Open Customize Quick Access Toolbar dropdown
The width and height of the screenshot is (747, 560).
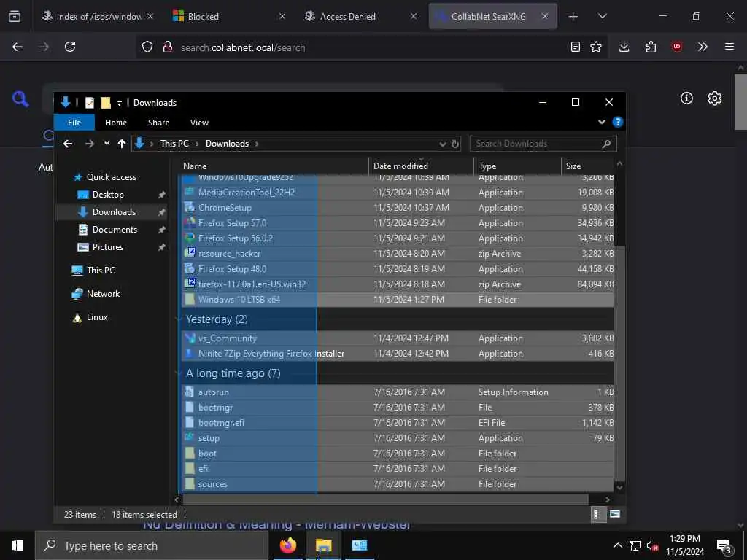tap(119, 103)
